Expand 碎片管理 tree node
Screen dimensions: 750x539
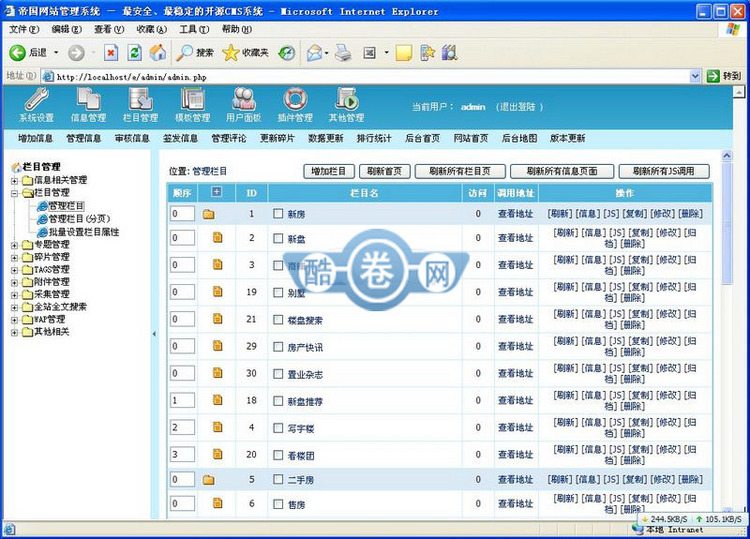pos(14,258)
